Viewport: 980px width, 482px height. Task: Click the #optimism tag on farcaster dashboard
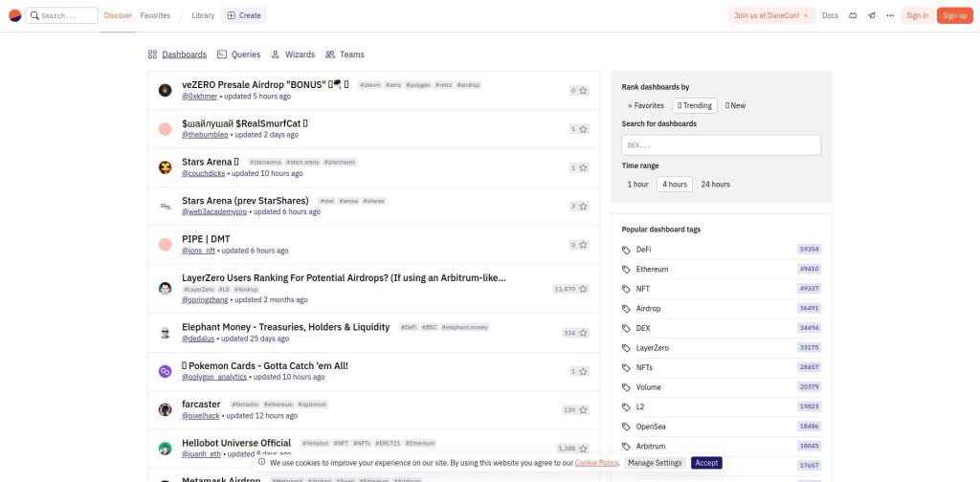tap(311, 405)
